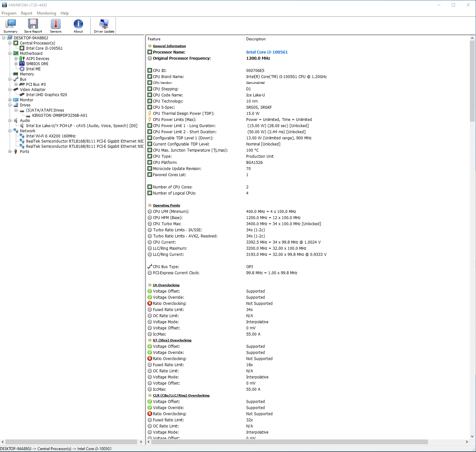Collapse the (S)ATA/ATAPI Drives node
The width and height of the screenshot is (476, 452).
coord(16,110)
